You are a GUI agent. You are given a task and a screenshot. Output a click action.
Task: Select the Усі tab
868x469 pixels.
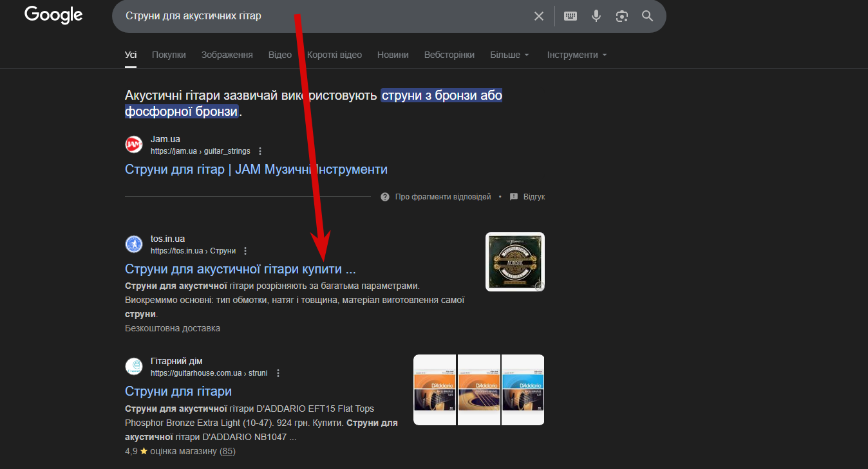[x=131, y=55]
